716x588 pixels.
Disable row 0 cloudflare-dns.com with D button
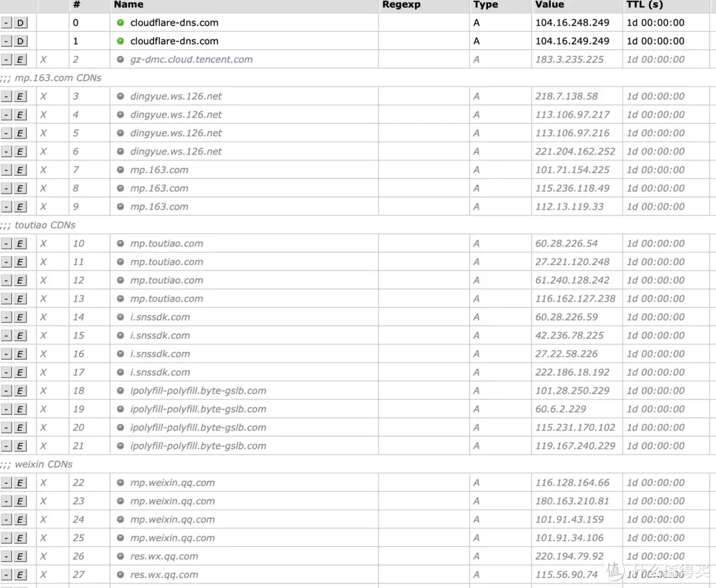(x=21, y=23)
